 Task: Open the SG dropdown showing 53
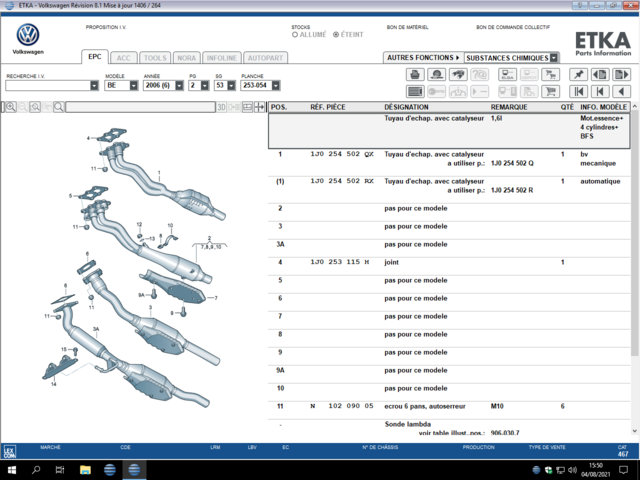[x=231, y=85]
